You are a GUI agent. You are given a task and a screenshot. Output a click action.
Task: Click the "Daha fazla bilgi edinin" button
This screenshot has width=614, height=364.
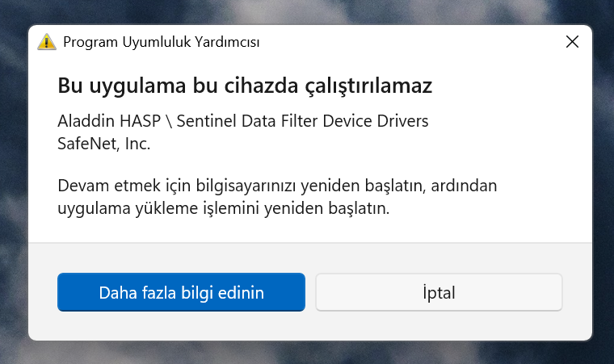pyautogui.click(x=181, y=292)
